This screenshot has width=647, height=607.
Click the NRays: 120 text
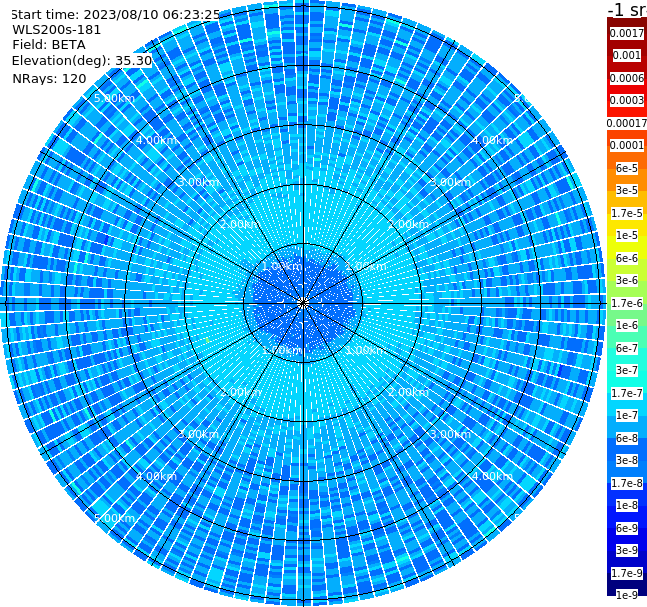(x=49, y=78)
